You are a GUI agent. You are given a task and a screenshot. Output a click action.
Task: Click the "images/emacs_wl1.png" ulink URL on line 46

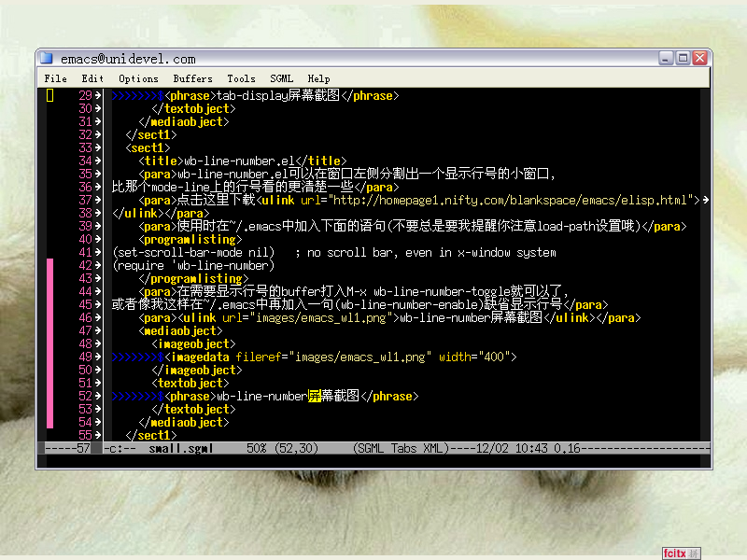[320, 317]
